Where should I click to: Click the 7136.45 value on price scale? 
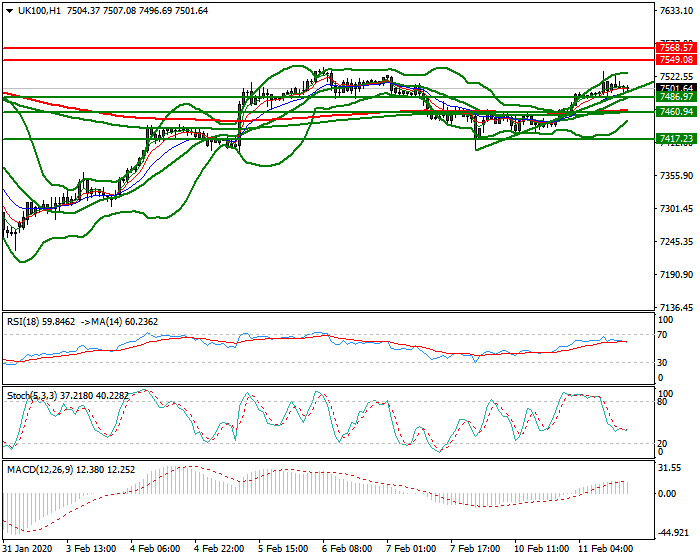click(676, 308)
